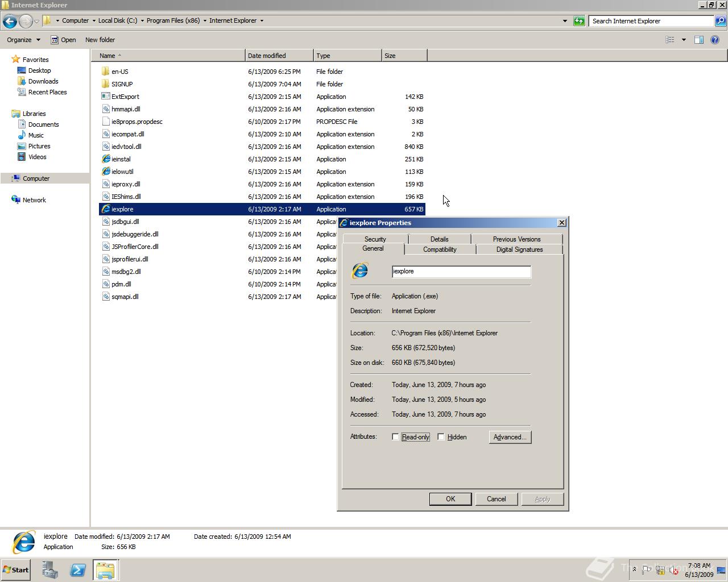The width and height of the screenshot is (728, 582).
Task: Expand dropdown arrow after Local Disk (C:)
Action: coord(142,21)
